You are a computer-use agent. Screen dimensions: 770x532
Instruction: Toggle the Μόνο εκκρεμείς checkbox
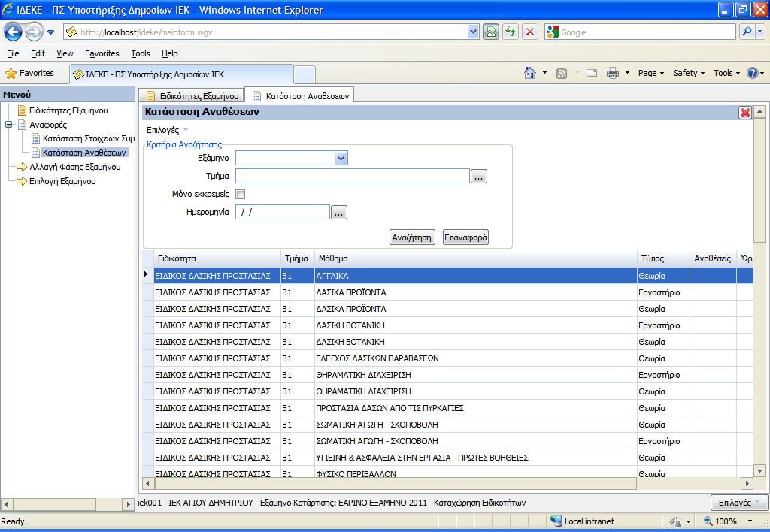coord(240,195)
